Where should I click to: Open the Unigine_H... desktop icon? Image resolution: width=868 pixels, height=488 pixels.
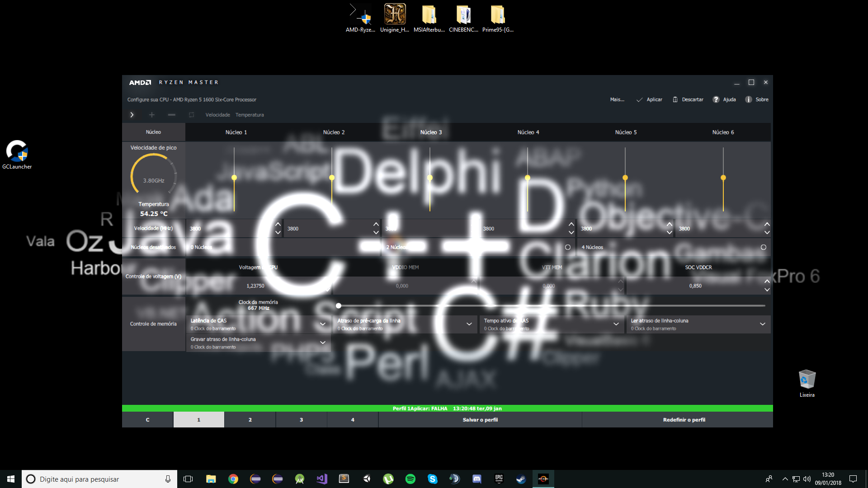point(395,19)
